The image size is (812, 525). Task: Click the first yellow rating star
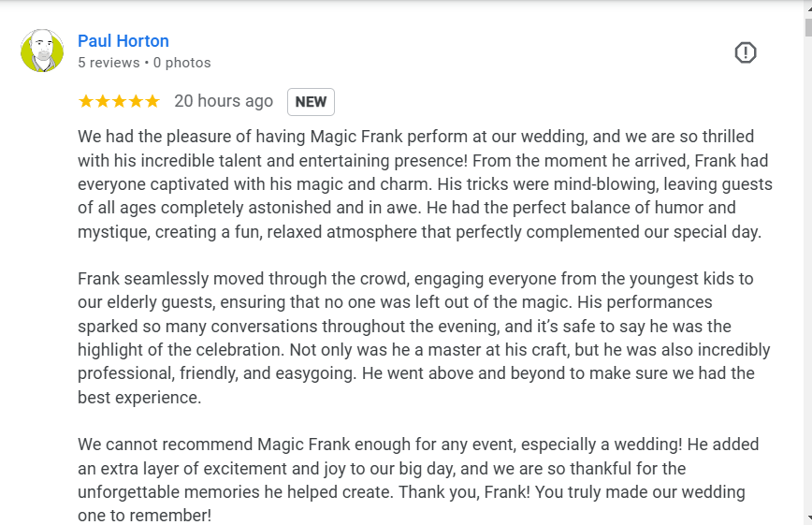85,101
